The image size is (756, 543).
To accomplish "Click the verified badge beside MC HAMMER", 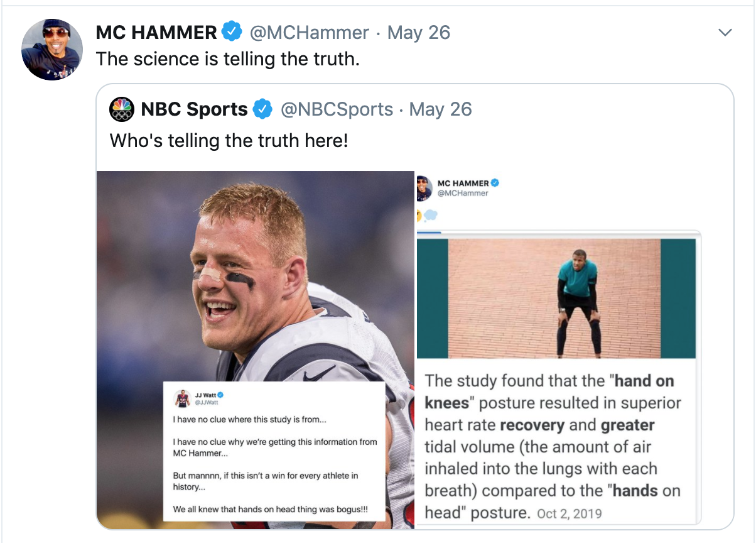I will click(x=232, y=31).
